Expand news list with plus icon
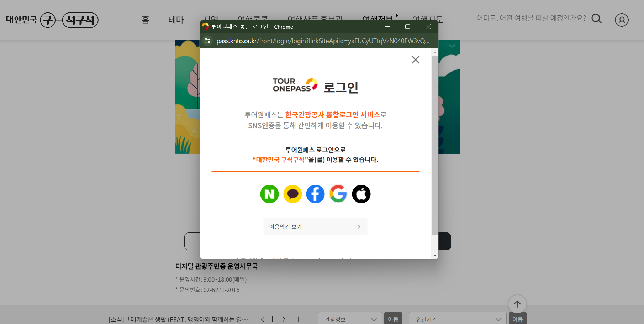Image resolution: width=644 pixels, height=324 pixels. pyautogui.click(x=298, y=319)
